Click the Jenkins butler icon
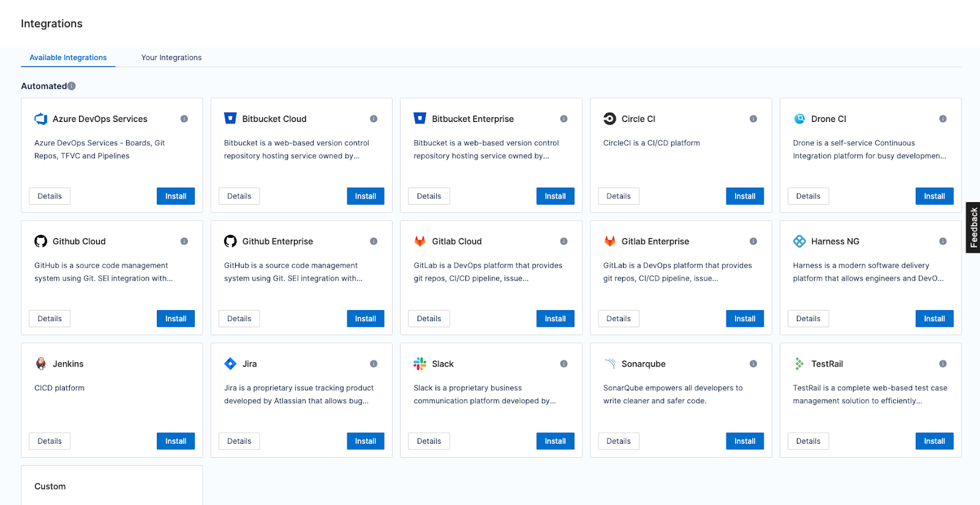980x505 pixels. 41,364
